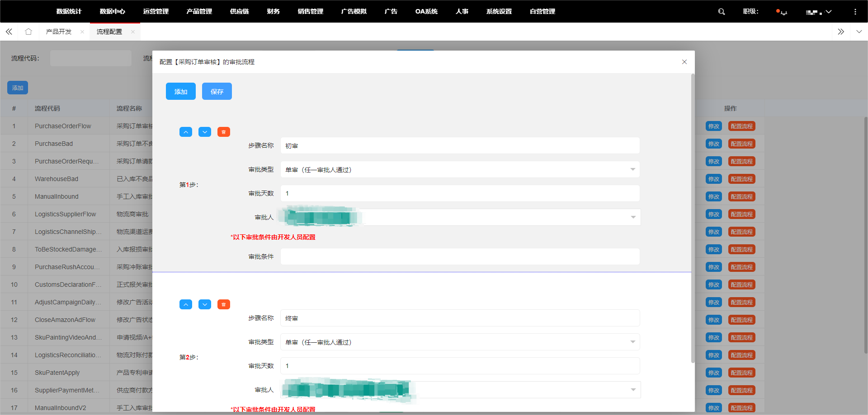This screenshot has width=868, height=415.
Task: Delete step 1 with the trash icon
Action: pyautogui.click(x=224, y=132)
